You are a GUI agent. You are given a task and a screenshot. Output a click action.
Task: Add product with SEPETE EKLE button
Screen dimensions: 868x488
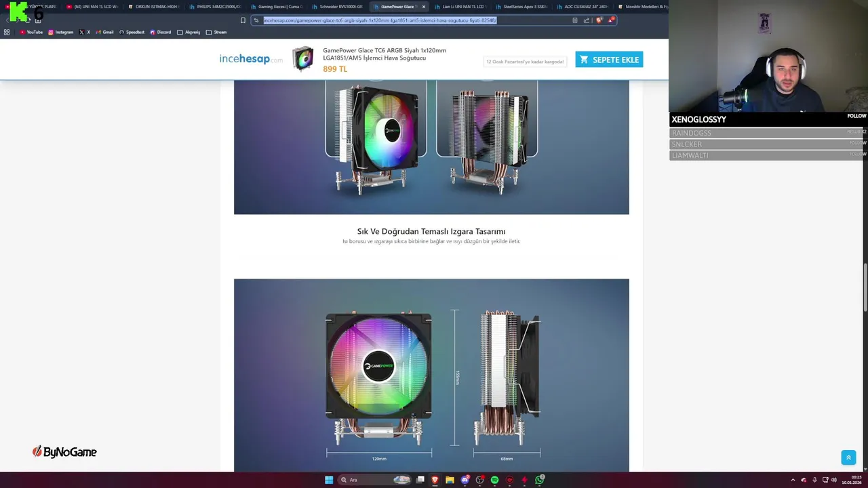[609, 60]
